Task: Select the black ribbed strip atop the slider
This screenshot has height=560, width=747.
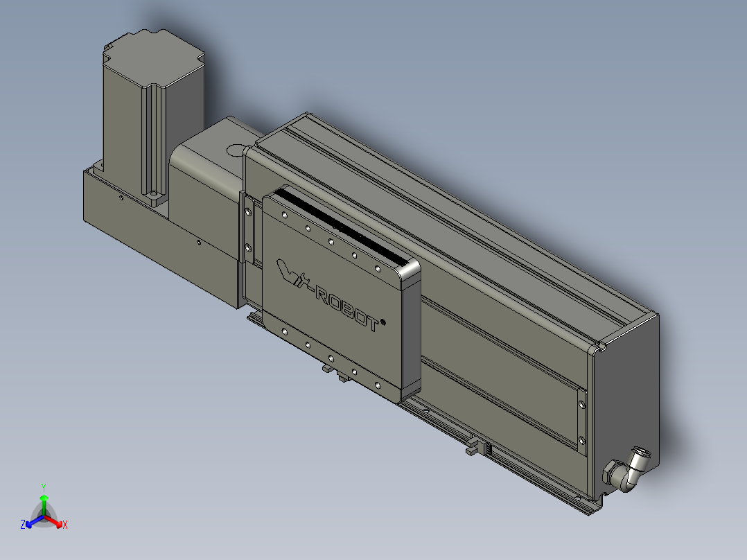Action: point(343,228)
